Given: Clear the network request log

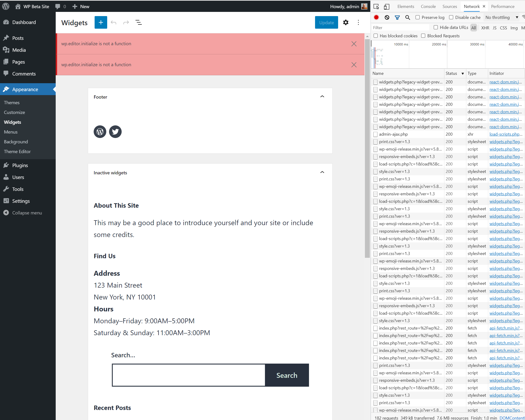Looking at the screenshot, I should [387, 17].
